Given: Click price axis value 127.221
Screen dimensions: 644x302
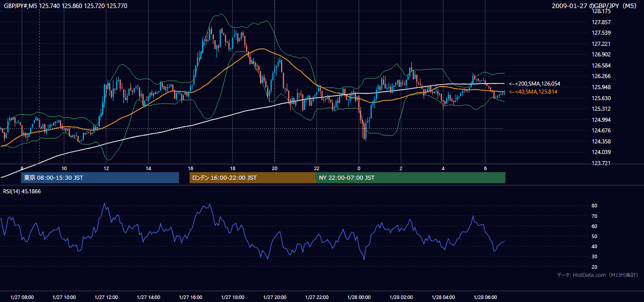Looking at the screenshot, I should (x=601, y=44).
